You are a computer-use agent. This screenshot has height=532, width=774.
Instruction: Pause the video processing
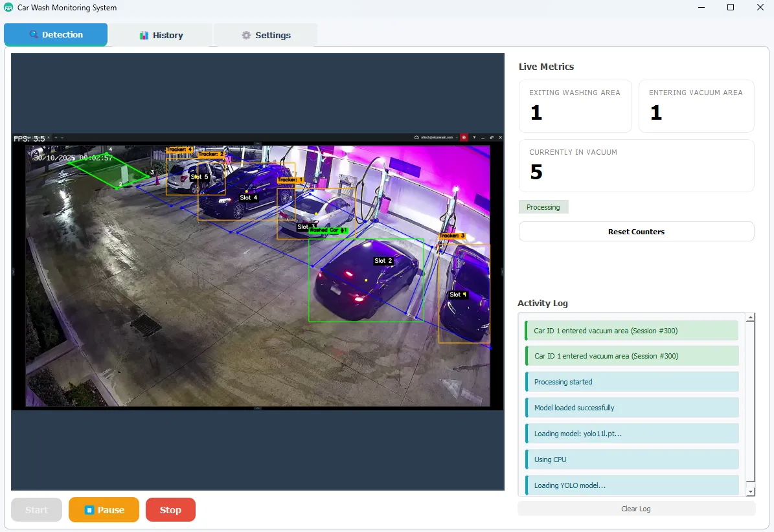104,509
